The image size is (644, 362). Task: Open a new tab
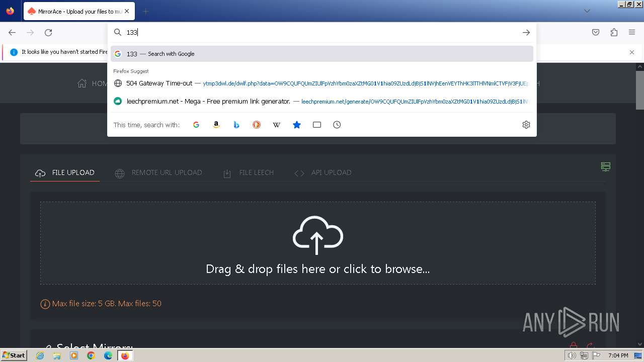point(145,11)
